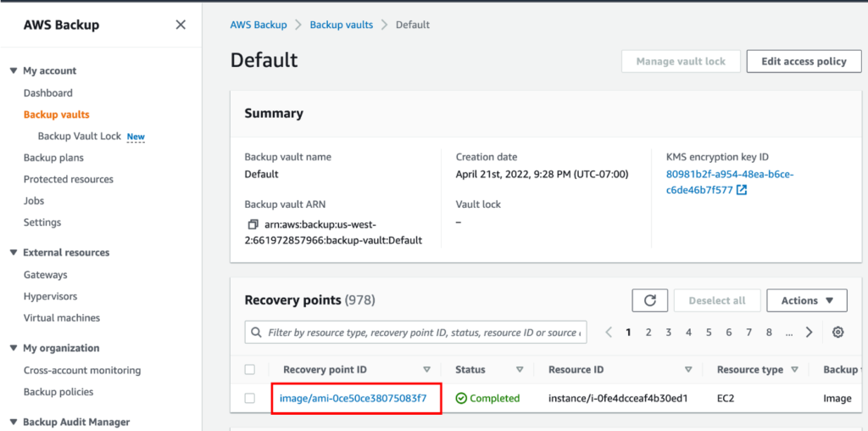Go to page 8 of recovery points

[769, 333]
